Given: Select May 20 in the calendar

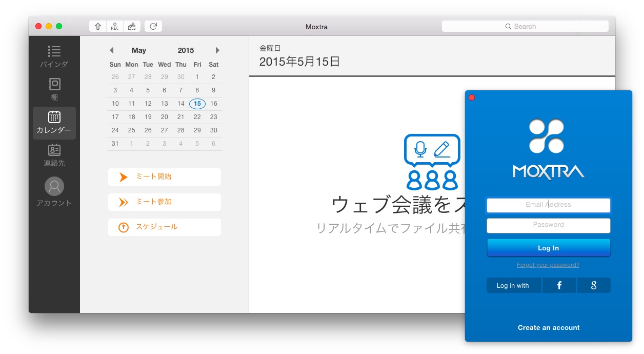Looking at the screenshot, I should coord(165,117).
